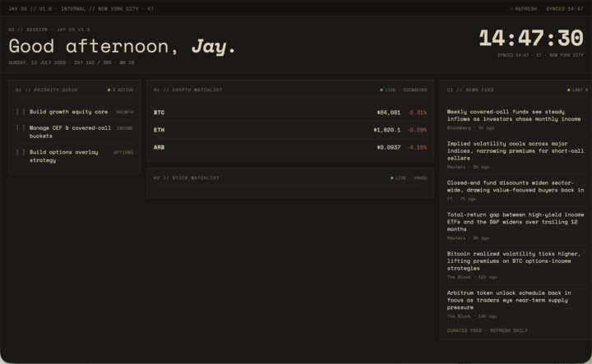This screenshot has height=364, width=592.
Task: Click ETH price $1,820.1
Action: tap(387, 130)
